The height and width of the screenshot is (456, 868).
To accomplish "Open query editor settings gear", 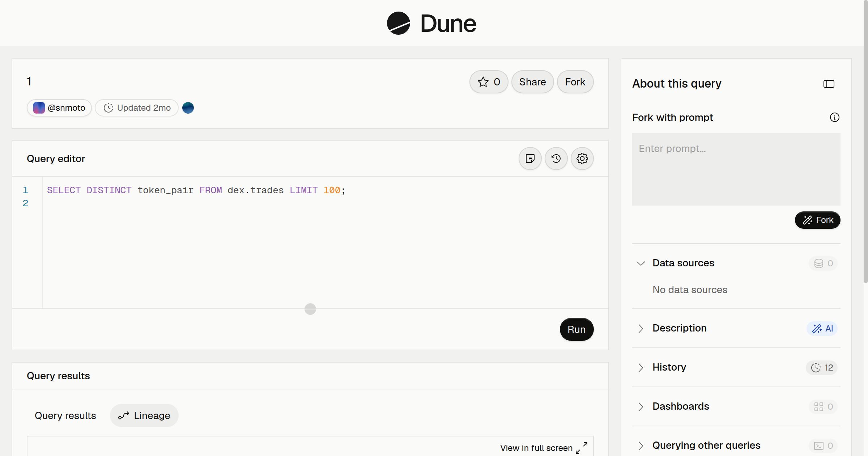I will click(x=582, y=159).
